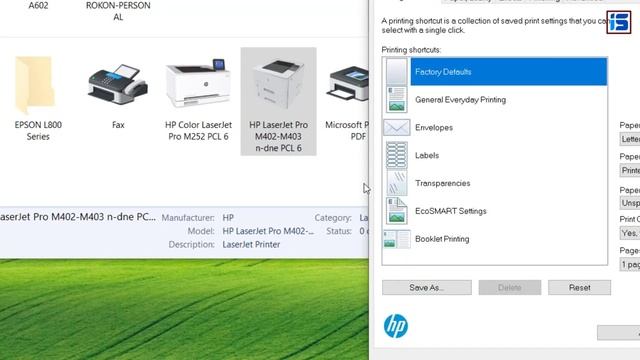Click the A602 device label
Viewport: 640px width, 360px height.
(x=38, y=5)
